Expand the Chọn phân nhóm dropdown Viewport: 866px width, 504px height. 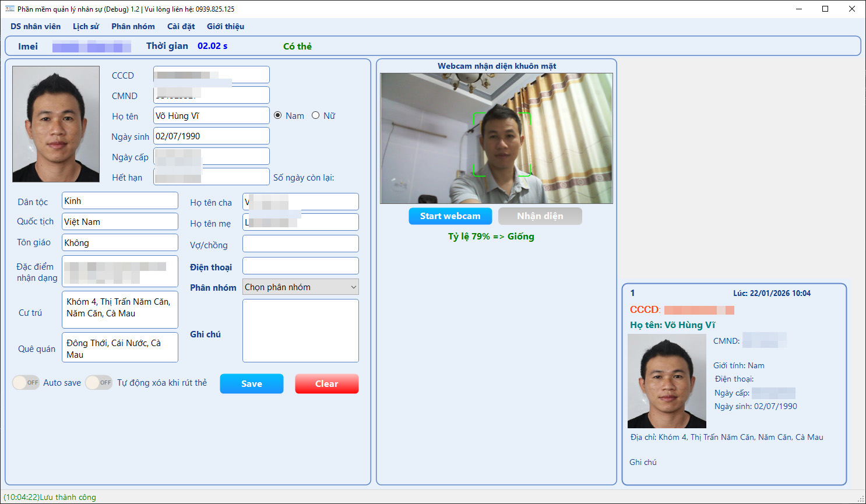tap(300, 287)
